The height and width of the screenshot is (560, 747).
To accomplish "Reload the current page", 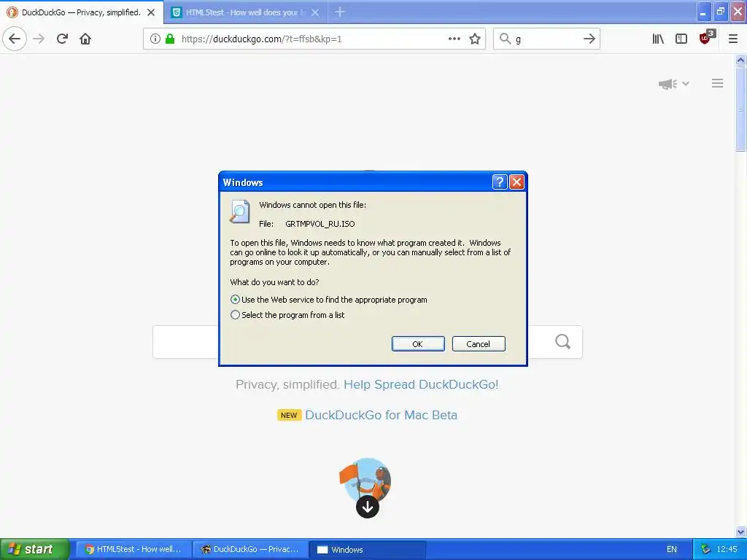I will tap(62, 39).
